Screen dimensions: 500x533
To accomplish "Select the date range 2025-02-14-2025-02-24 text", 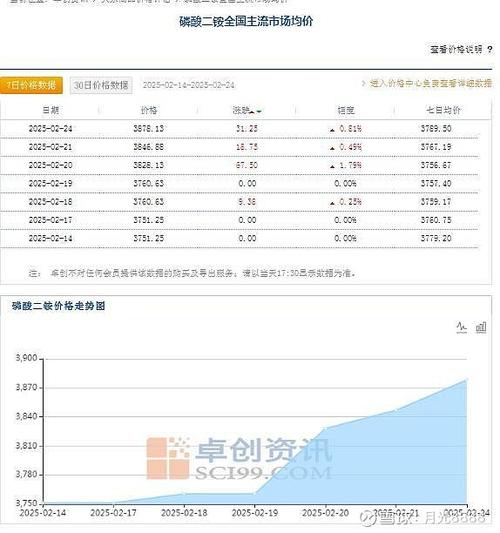I will [x=189, y=85].
